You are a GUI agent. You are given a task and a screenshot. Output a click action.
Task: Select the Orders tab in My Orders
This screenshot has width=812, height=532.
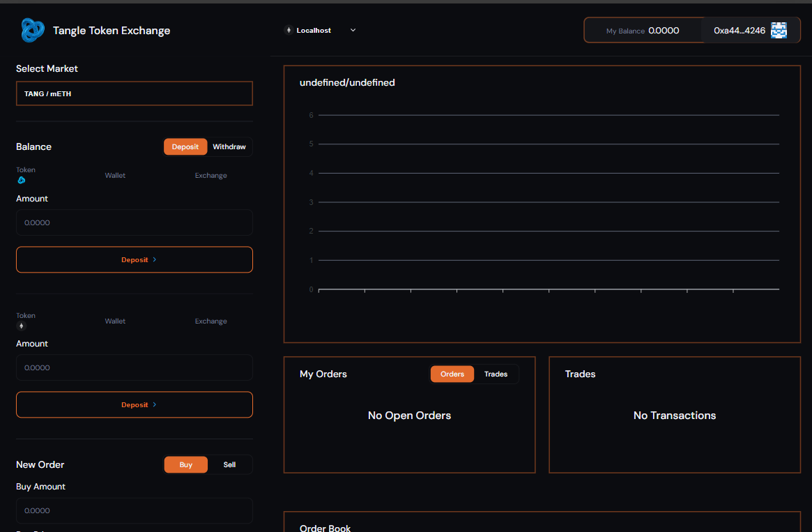452,374
